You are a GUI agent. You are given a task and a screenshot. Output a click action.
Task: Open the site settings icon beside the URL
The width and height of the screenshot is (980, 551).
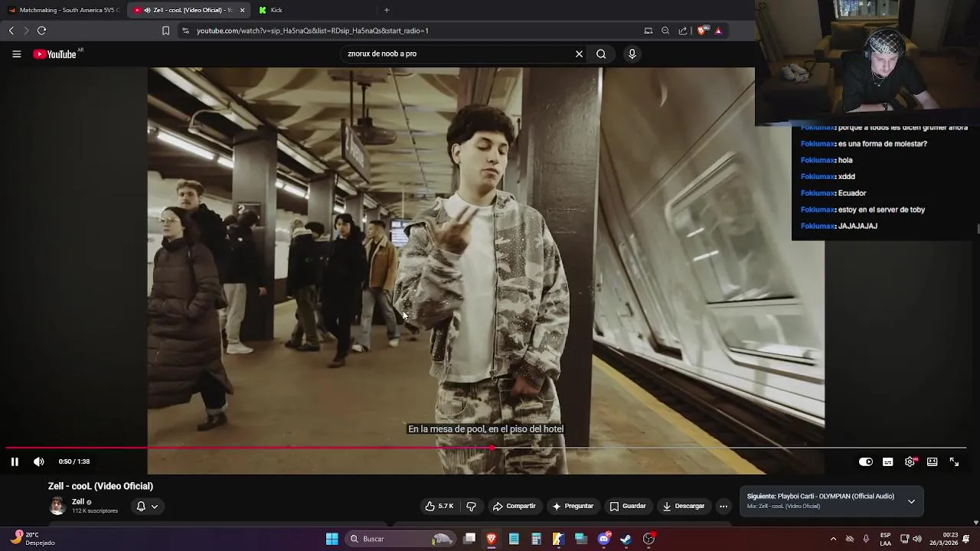pyautogui.click(x=185, y=31)
